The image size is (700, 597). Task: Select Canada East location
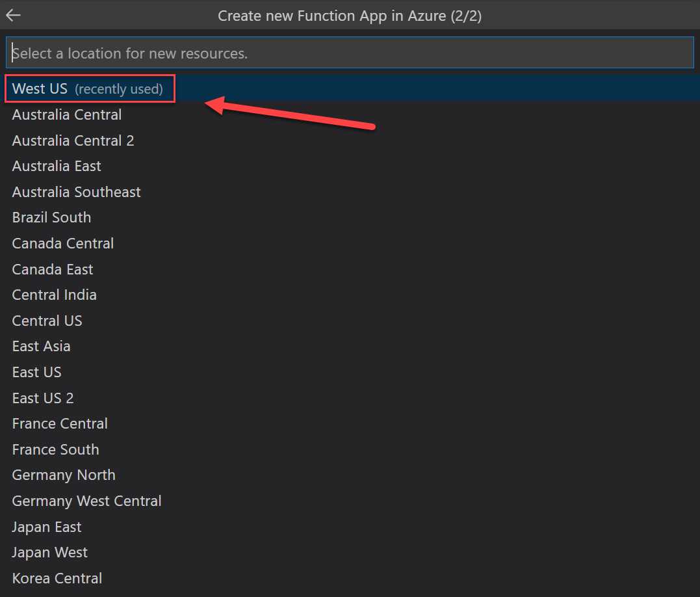click(53, 269)
